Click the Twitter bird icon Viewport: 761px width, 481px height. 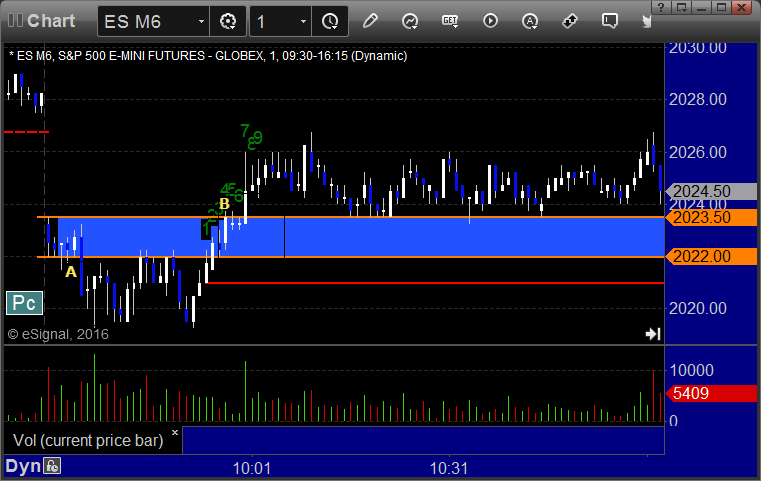[x=646, y=21]
